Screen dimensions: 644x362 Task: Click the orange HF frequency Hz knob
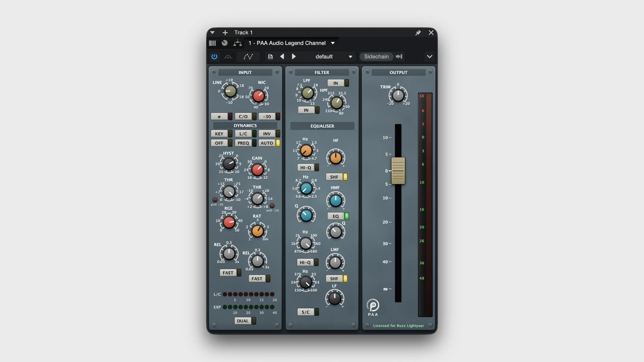pyautogui.click(x=306, y=151)
